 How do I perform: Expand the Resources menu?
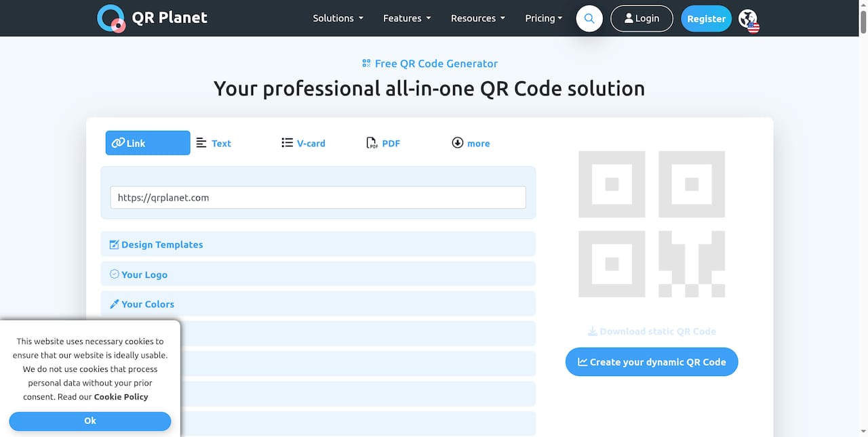[478, 18]
